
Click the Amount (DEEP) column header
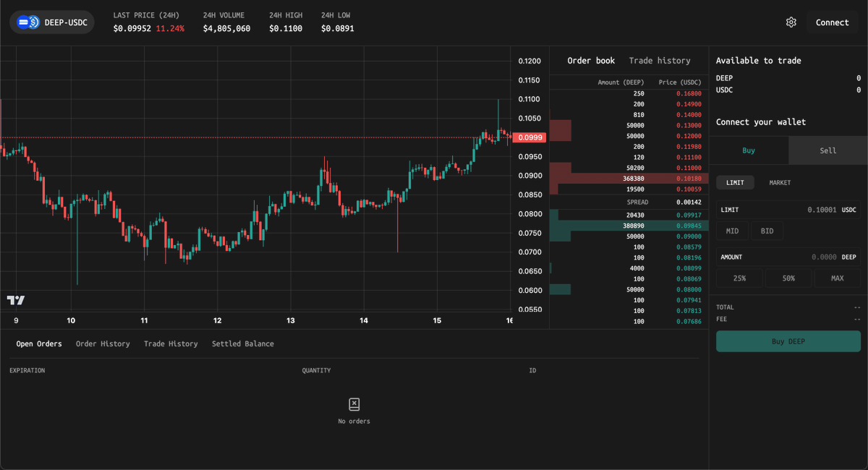click(621, 82)
